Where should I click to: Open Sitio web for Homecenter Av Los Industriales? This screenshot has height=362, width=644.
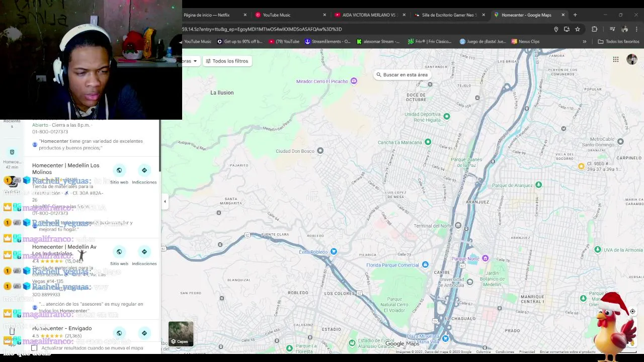coord(119,252)
